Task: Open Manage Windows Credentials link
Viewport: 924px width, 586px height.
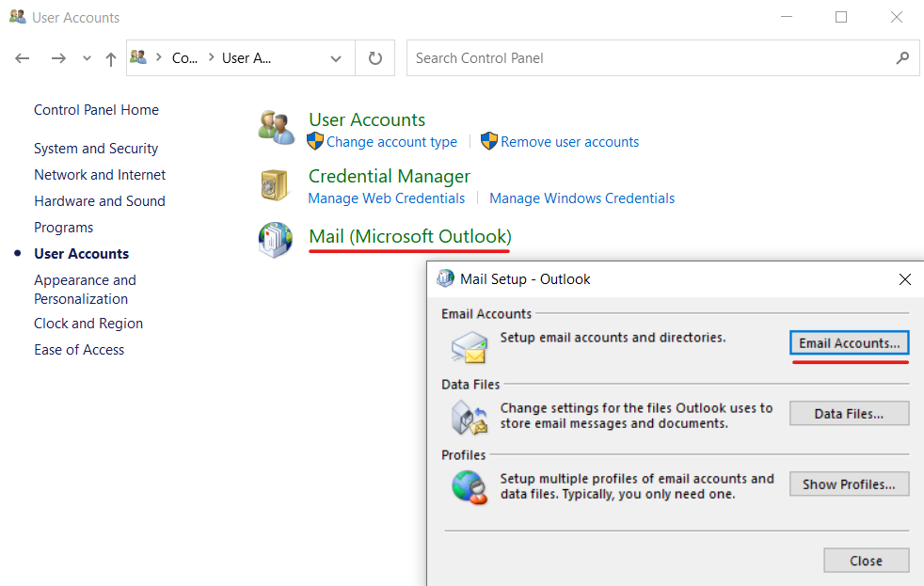Action: click(581, 198)
